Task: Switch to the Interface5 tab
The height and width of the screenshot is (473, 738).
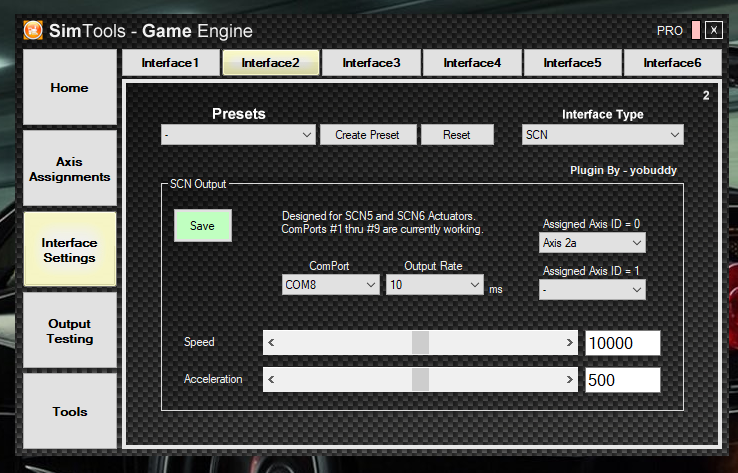Action: [x=572, y=63]
